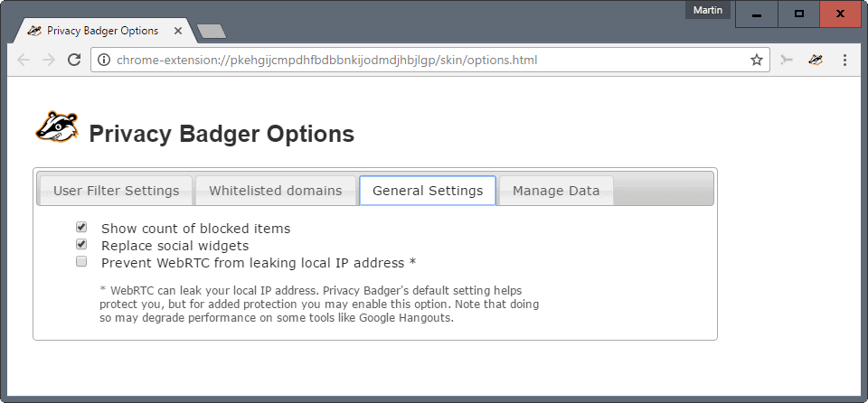Viewport: 868px width, 403px height.
Task: Click the browser forward arrow
Action: pyautogui.click(x=49, y=60)
